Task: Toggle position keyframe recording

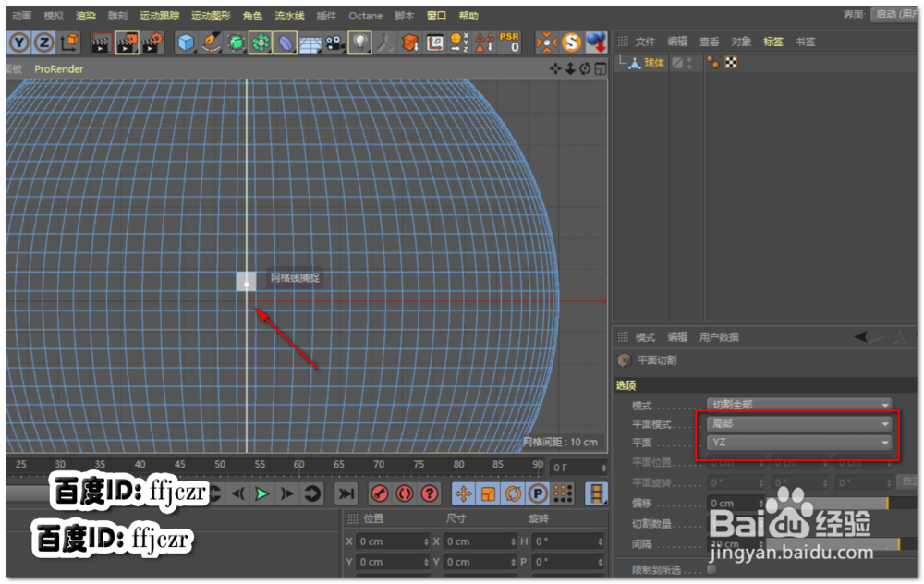Action: [x=463, y=493]
